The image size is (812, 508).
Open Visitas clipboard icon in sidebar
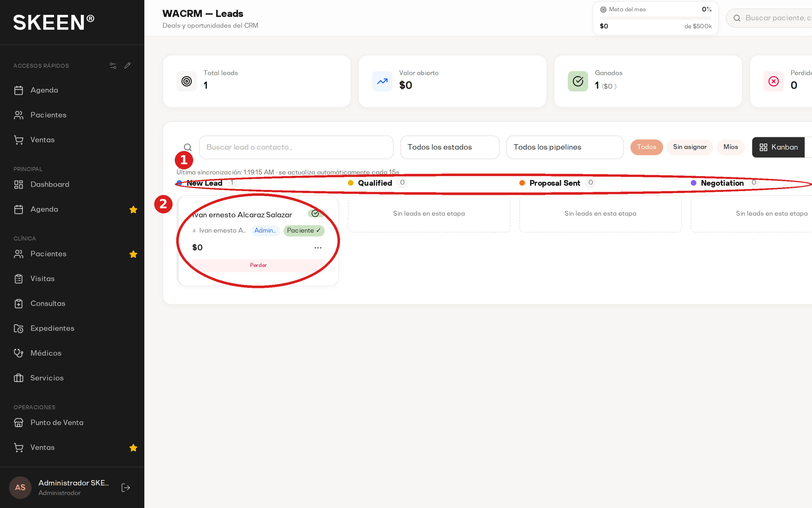pos(19,279)
